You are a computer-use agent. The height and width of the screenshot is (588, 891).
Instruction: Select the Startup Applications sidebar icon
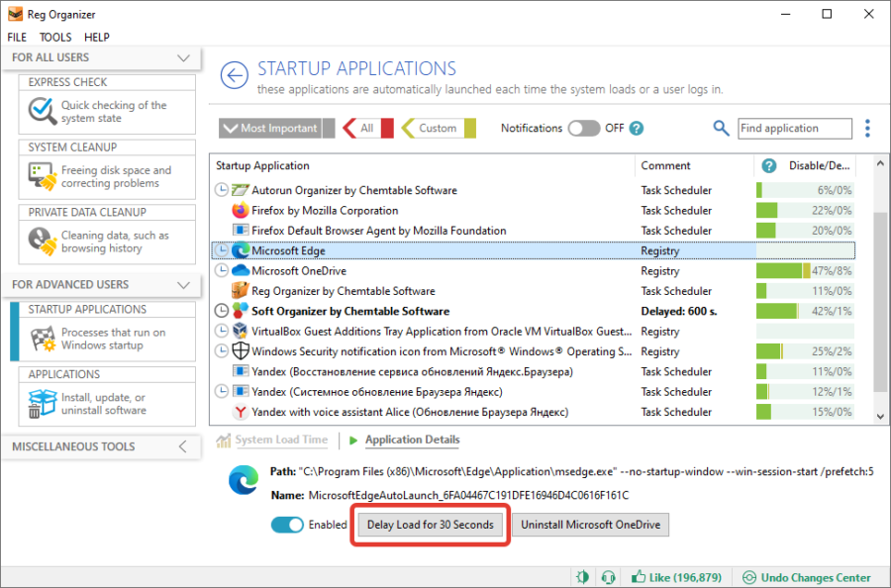point(43,339)
